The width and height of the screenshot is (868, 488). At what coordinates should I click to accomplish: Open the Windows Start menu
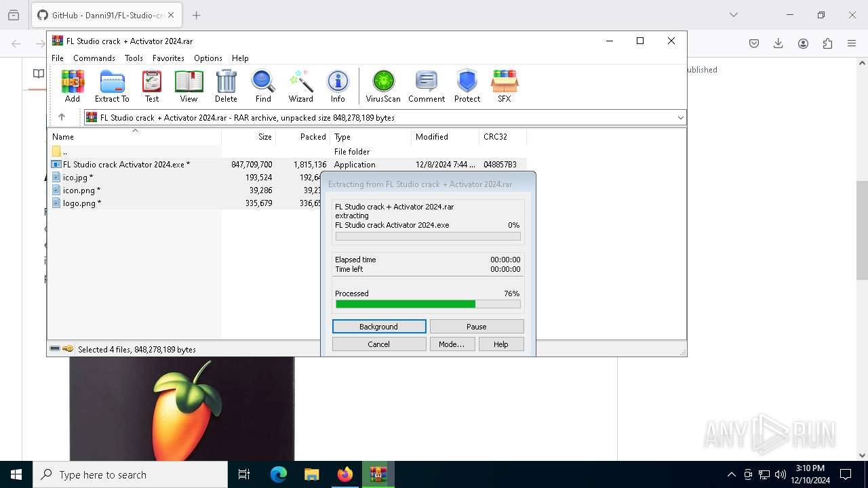[16, 474]
